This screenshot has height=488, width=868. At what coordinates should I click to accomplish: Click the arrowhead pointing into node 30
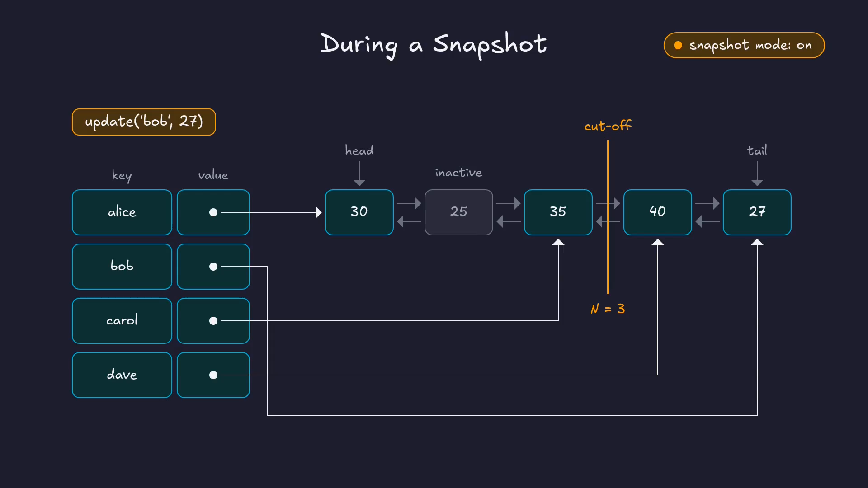pos(319,212)
